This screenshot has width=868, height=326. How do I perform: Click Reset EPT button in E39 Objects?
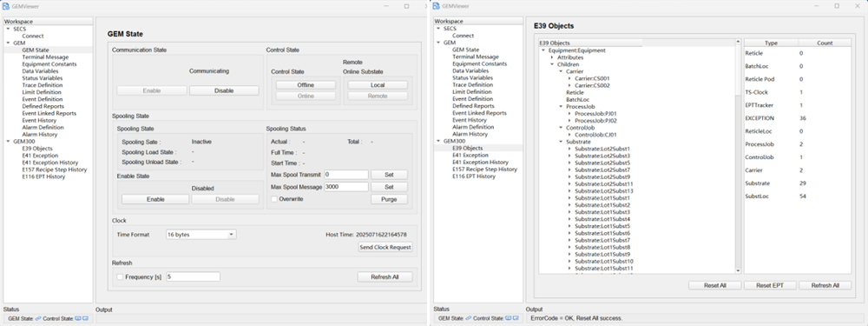[769, 285]
